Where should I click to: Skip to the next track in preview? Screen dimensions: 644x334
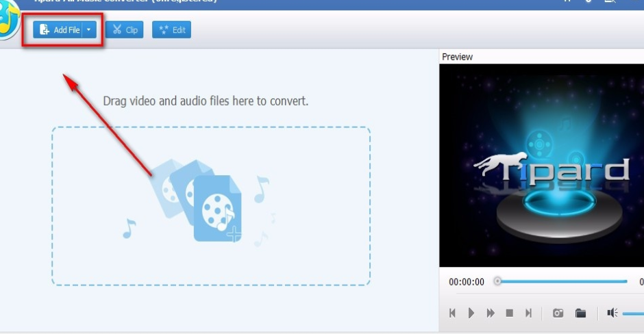click(x=528, y=313)
